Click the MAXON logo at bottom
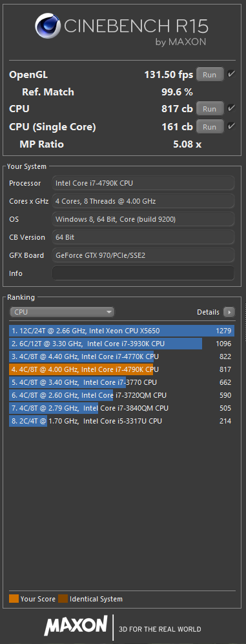246x644 pixels. click(x=76, y=625)
